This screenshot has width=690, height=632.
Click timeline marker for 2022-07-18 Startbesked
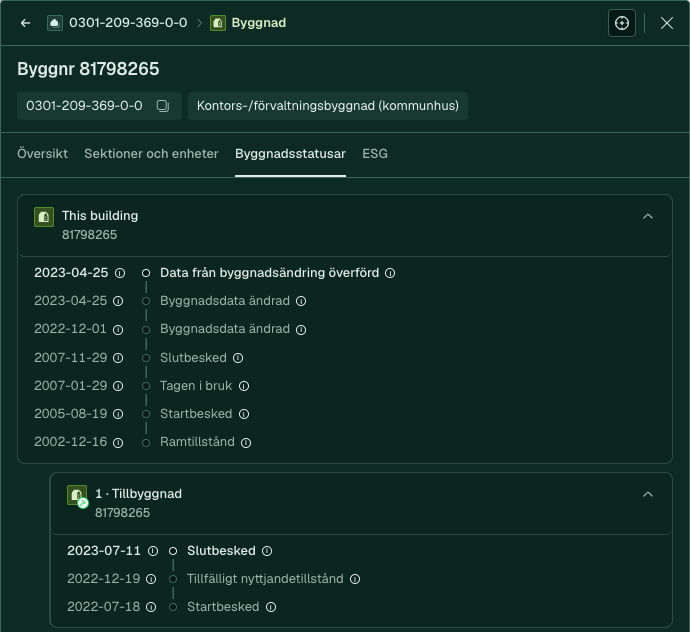[x=173, y=607]
